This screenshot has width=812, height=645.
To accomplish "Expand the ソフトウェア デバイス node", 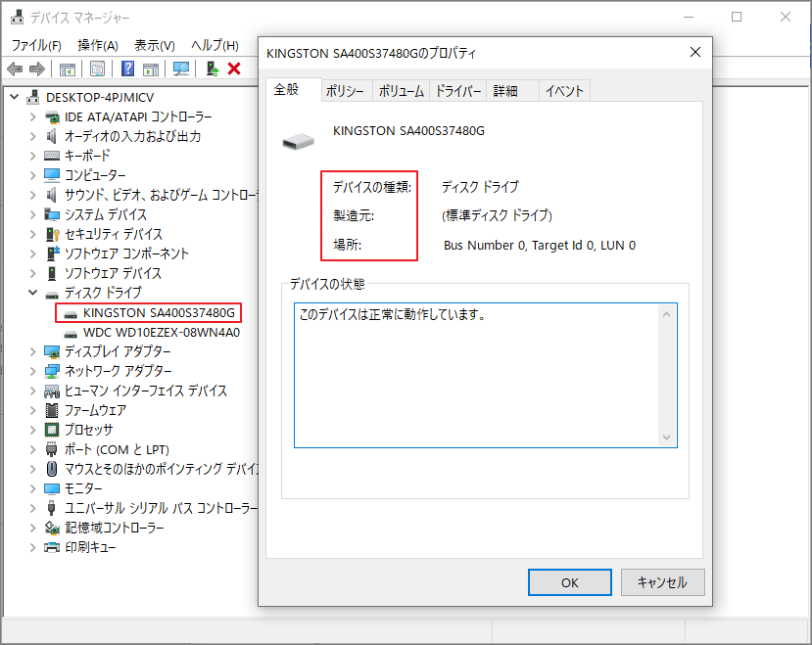I will click(32, 273).
